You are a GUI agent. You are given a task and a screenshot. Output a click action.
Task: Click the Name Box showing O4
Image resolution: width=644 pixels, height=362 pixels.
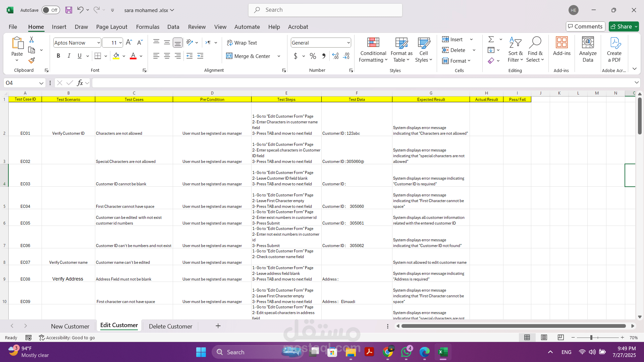coord(21,83)
